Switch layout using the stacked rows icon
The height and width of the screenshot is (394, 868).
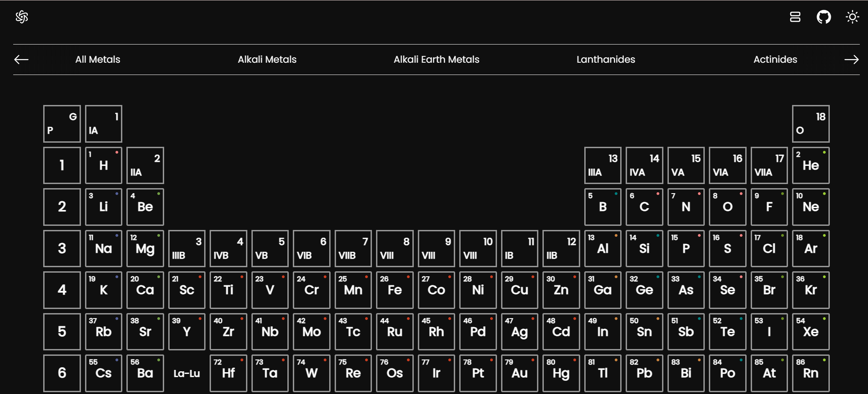point(795,17)
